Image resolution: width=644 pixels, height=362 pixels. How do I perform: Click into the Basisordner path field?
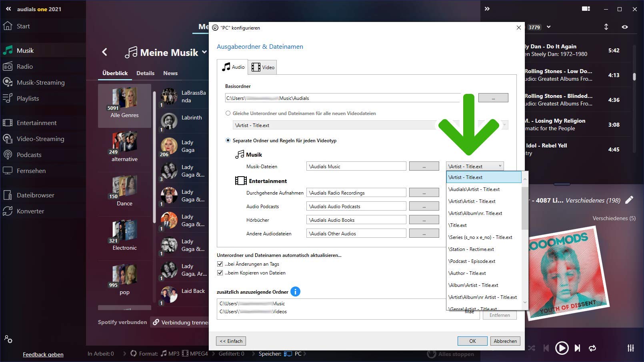pyautogui.click(x=343, y=98)
